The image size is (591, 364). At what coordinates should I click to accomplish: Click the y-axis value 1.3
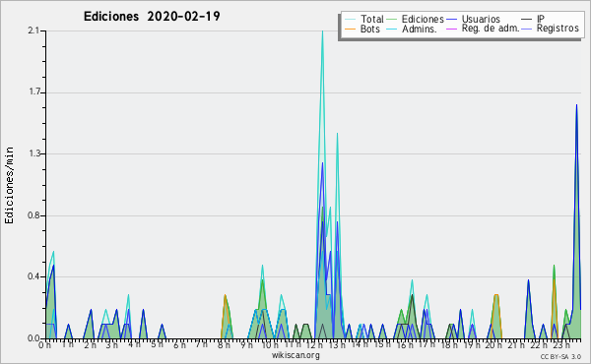33,153
